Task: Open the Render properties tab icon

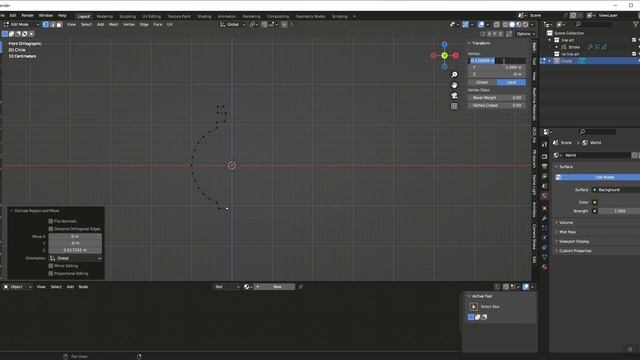Action: pos(544,156)
